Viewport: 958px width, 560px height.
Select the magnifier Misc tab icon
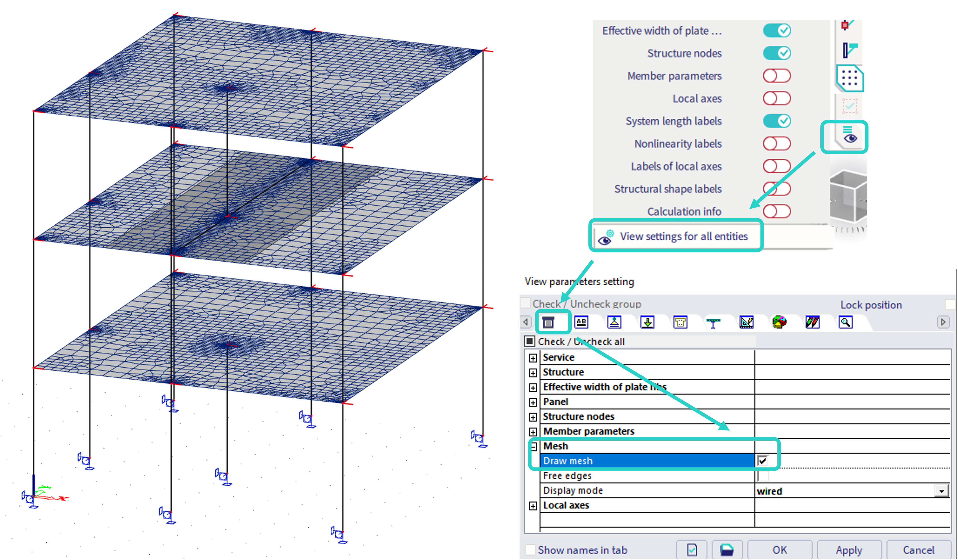coord(845,322)
